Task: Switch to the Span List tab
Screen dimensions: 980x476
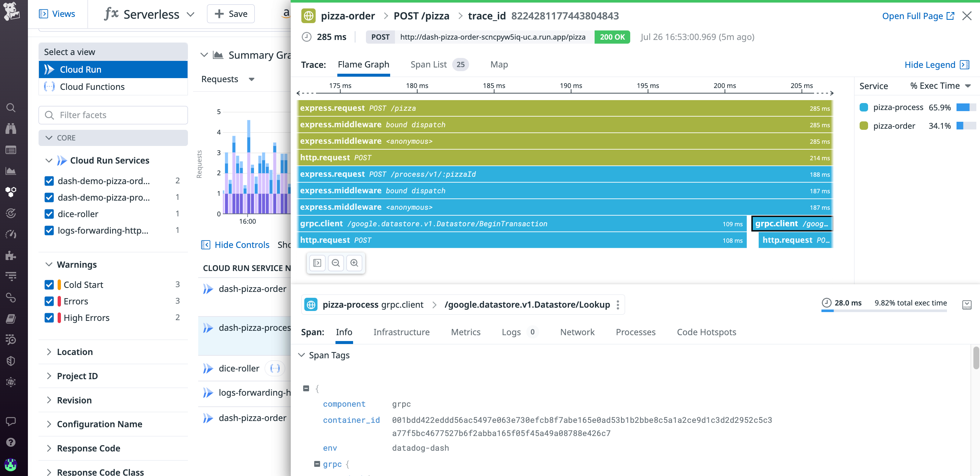Action: [x=429, y=64]
